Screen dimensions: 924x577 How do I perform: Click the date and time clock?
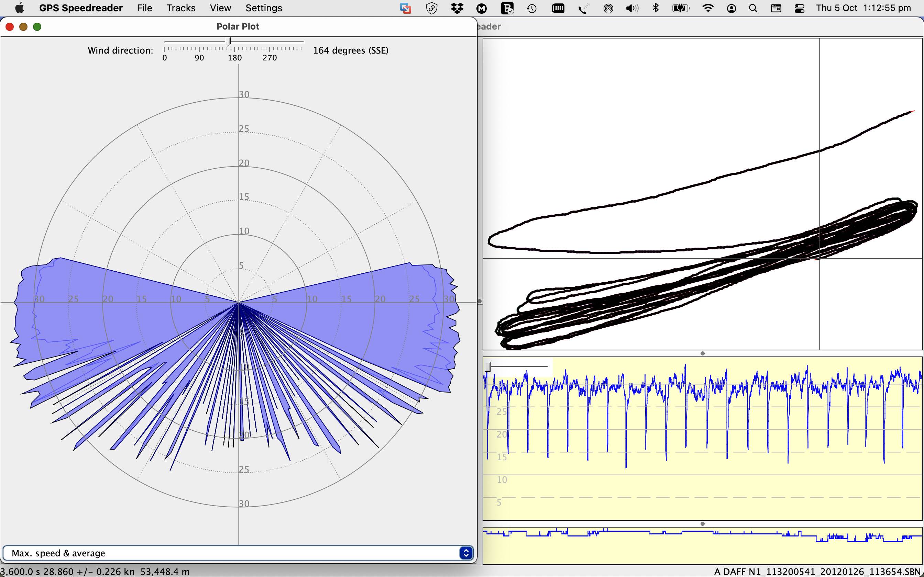(863, 8)
